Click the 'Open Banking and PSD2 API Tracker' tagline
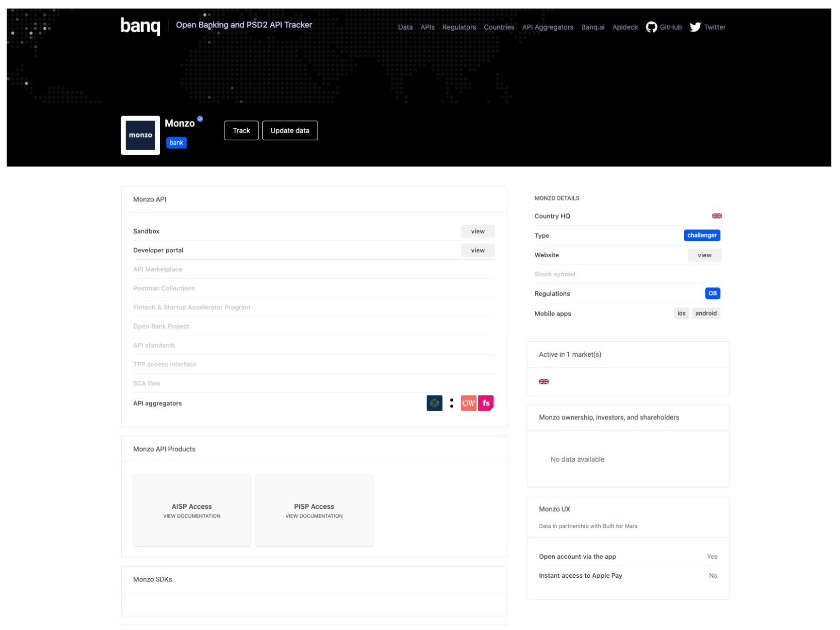This screenshot has height=630, width=840. coord(244,25)
